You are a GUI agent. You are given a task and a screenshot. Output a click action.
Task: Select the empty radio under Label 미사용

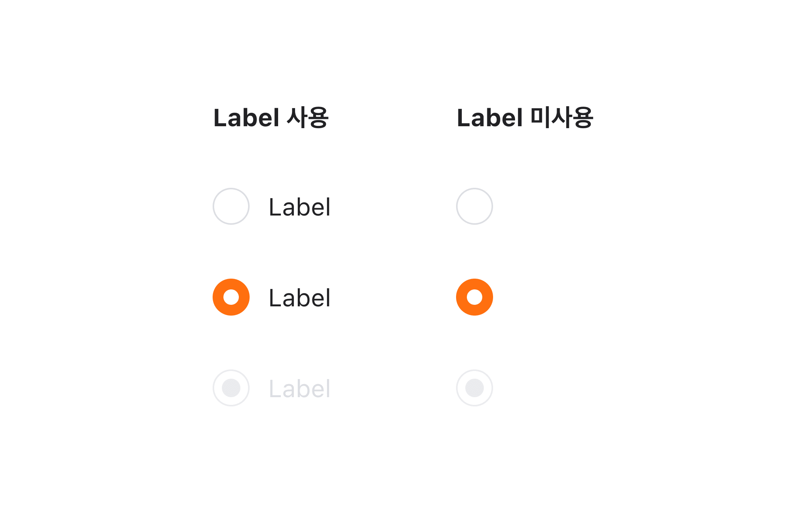pos(475,206)
